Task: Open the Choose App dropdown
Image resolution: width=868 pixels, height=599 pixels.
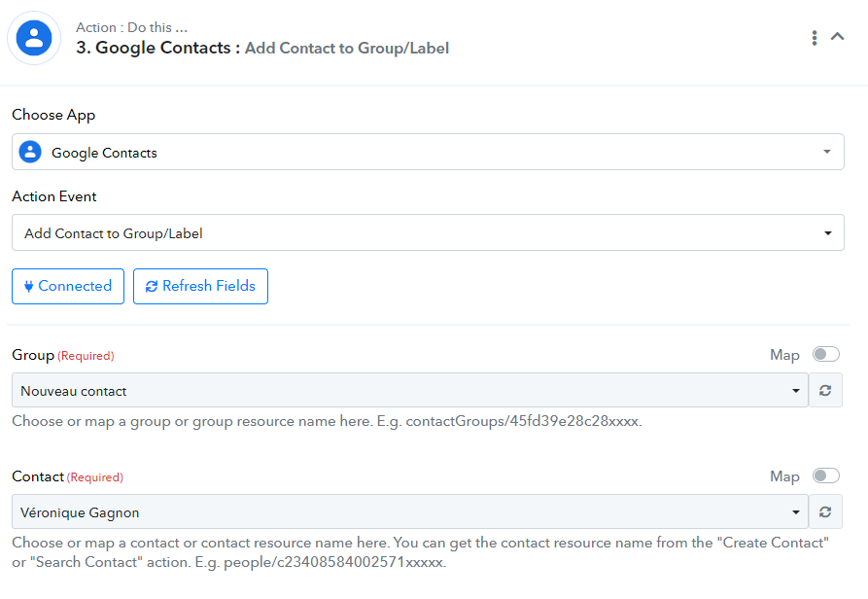Action: pyautogui.click(x=428, y=152)
